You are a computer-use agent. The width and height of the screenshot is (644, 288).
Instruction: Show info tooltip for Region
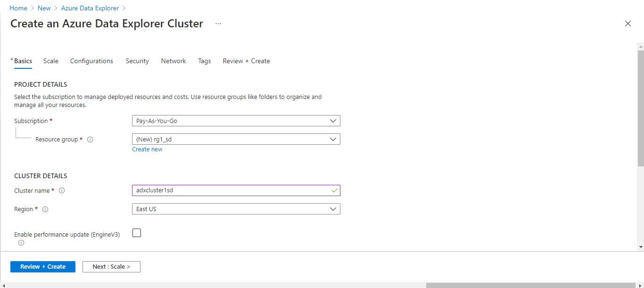click(46, 209)
